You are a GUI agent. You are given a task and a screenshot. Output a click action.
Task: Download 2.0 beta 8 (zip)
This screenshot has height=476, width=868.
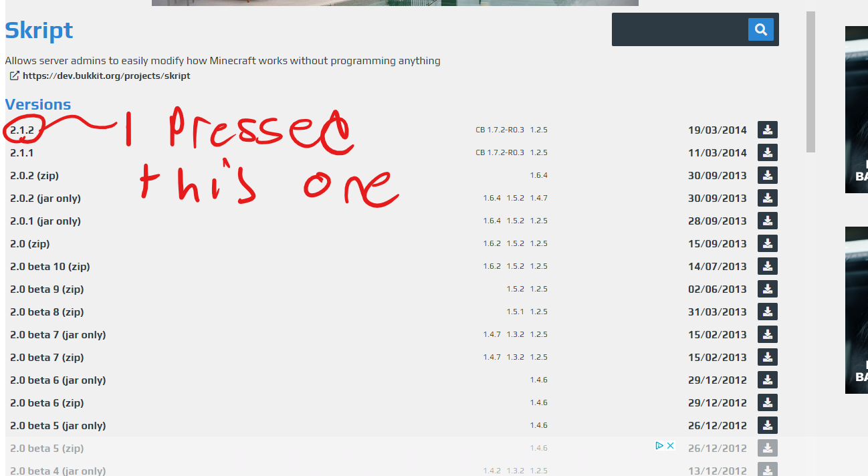pyautogui.click(x=768, y=312)
